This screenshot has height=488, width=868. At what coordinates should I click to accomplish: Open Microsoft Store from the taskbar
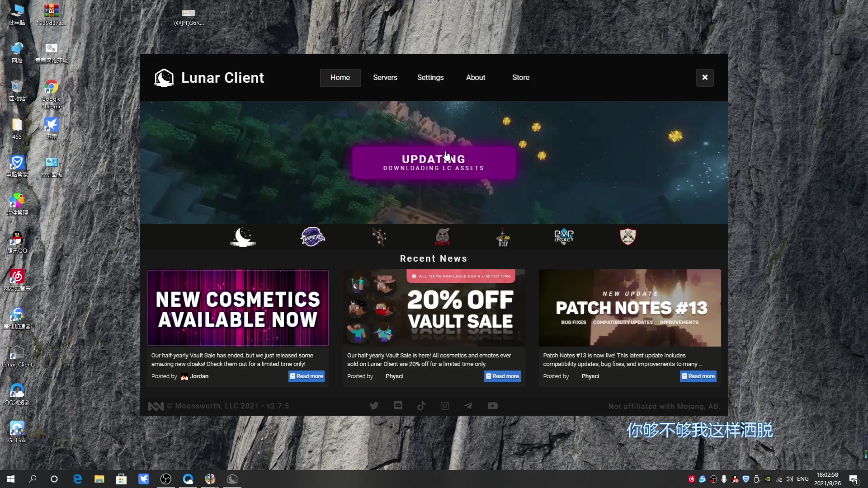click(x=121, y=479)
